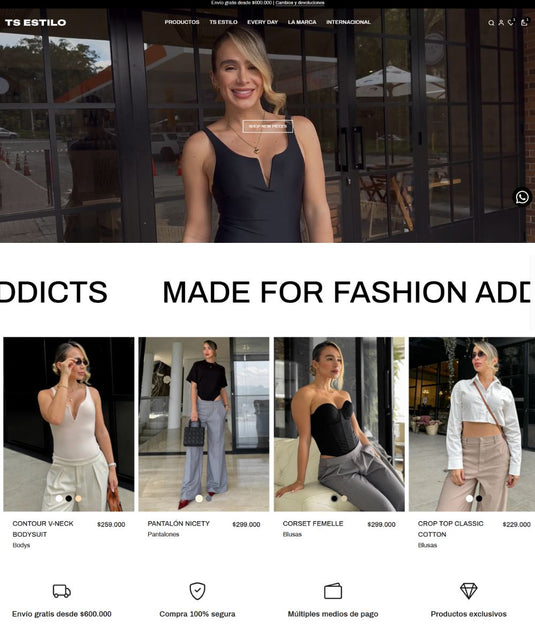Open the WhatsApp chat bubble
Screen dimensions: 535x642
pyautogui.click(x=522, y=197)
